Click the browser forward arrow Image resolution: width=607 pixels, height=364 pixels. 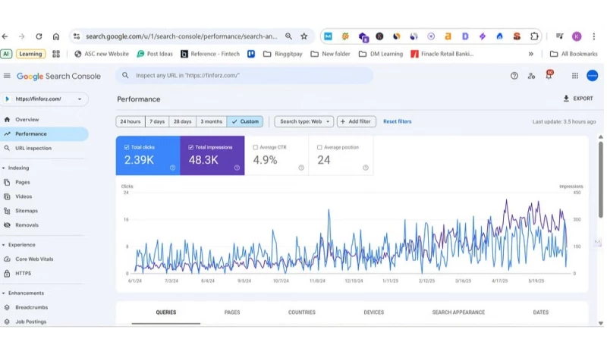22,36
